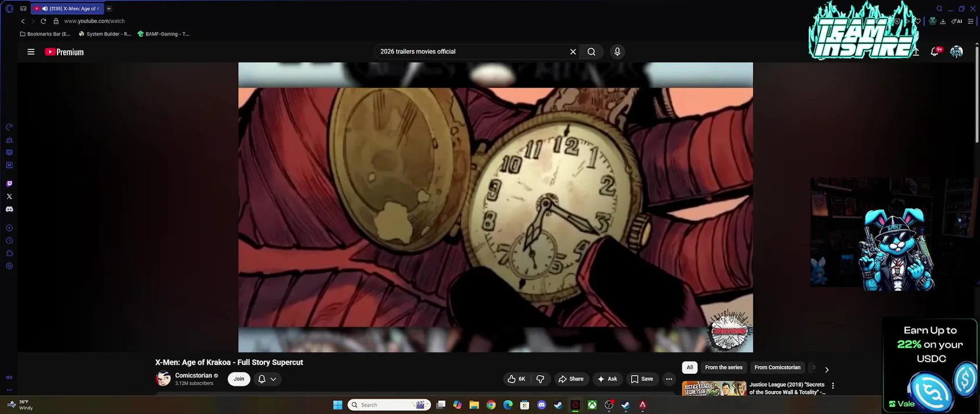
Task: Open YouTube account avatar menu
Action: coord(956,52)
